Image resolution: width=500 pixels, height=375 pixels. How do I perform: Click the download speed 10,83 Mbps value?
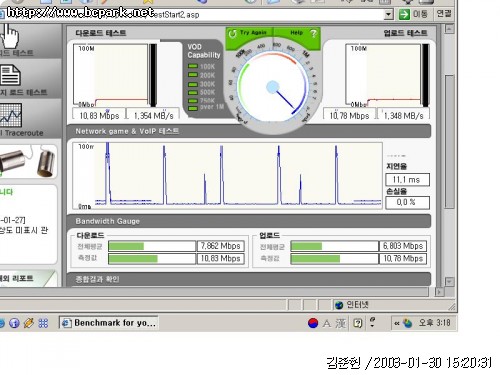(99, 115)
